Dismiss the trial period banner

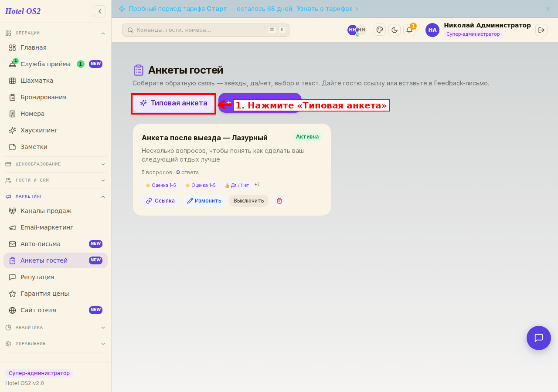(x=548, y=9)
